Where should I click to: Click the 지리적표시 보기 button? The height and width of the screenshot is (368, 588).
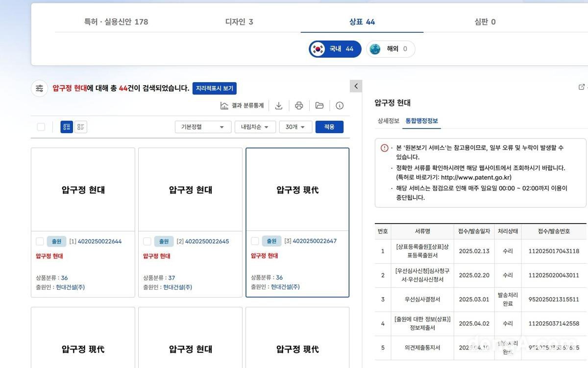(x=215, y=89)
